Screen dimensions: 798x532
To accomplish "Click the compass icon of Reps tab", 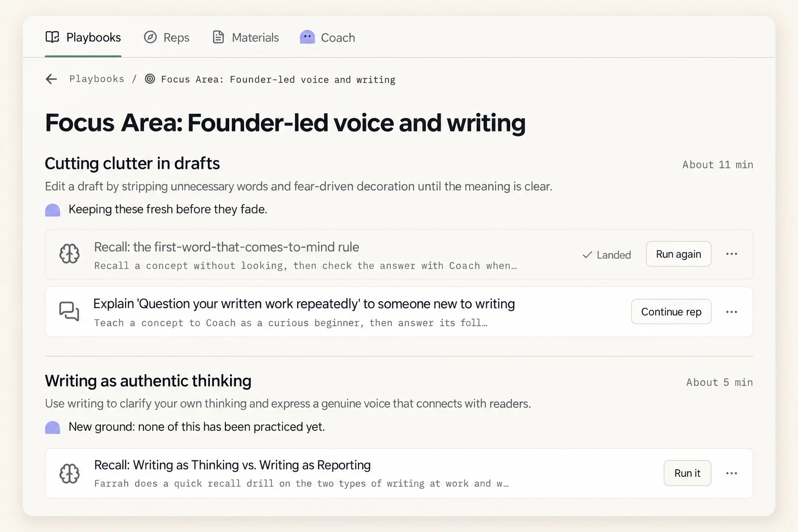I will [x=150, y=37].
